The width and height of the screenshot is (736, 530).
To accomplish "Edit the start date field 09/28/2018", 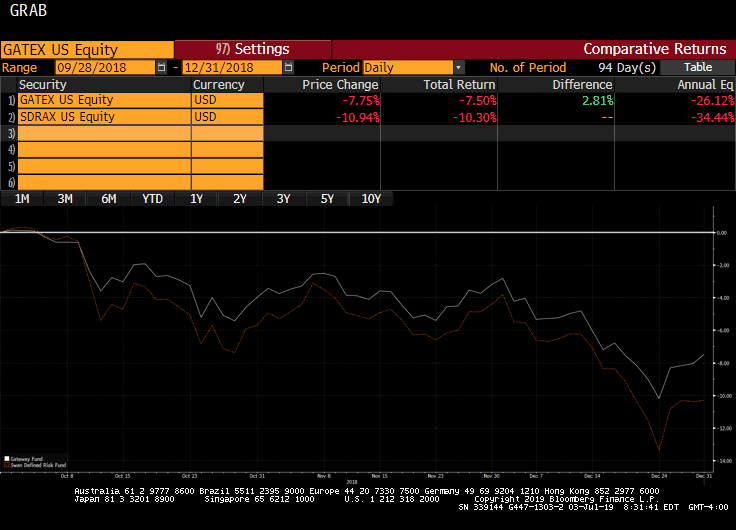I will click(105, 67).
